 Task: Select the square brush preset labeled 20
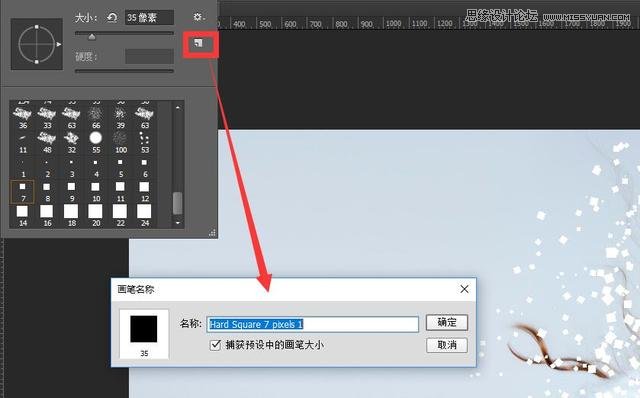coord(96,216)
